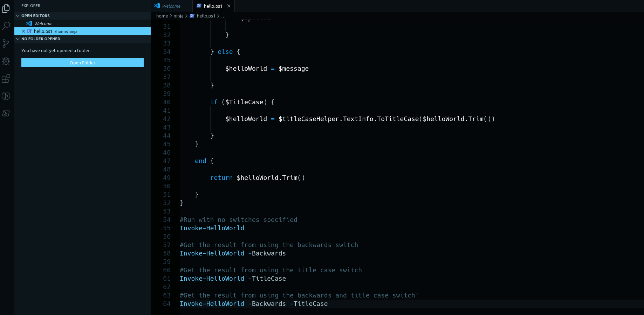Click the 'ninja' breadcrumb segment
The height and width of the screenshot is (315, 644).
coord(178,16)
